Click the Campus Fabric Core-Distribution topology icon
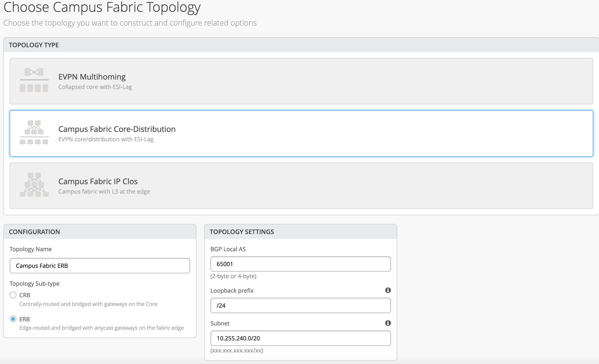Image resolution: width=599 pixels, height=364 pixels. (34, 132)
